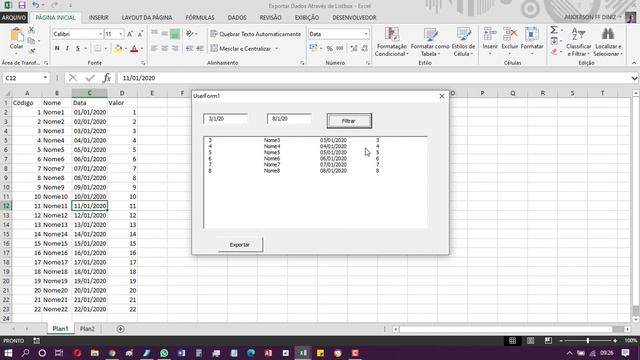640x360 pixels.
Task: Switch to the DESENVOLVEDOR tab
Action: (354, 18)
